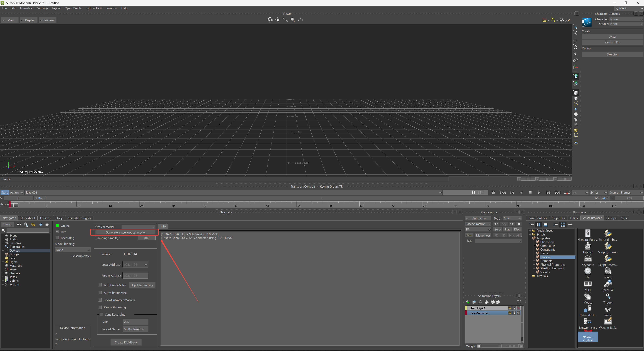Click the Port input field
The height and width of the screenshot is (351, 644).
(x=135, y=322)
